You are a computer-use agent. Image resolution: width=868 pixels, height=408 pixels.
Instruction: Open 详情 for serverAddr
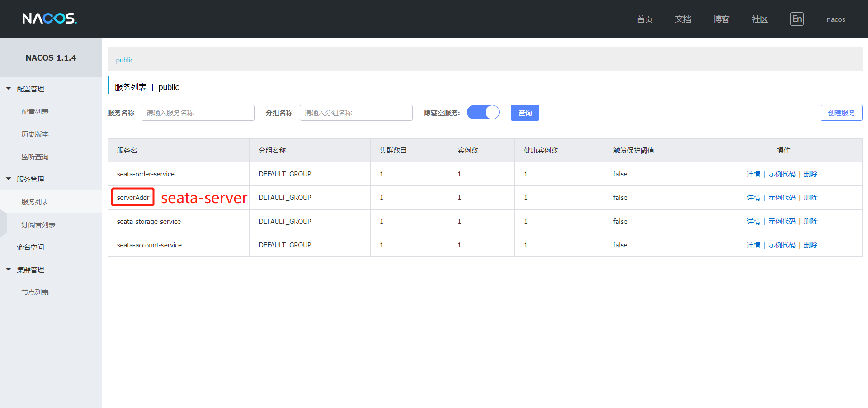[754, 198]
